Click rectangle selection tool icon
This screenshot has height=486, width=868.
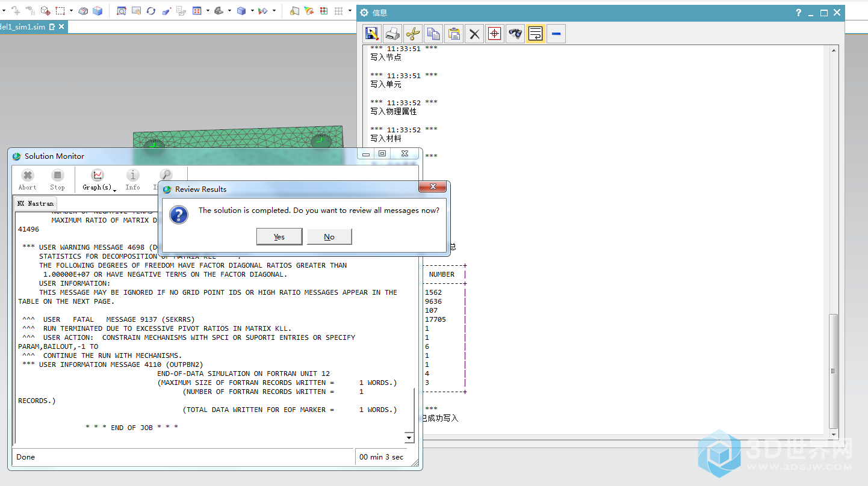pyautogui.click(x=60, y=11)
